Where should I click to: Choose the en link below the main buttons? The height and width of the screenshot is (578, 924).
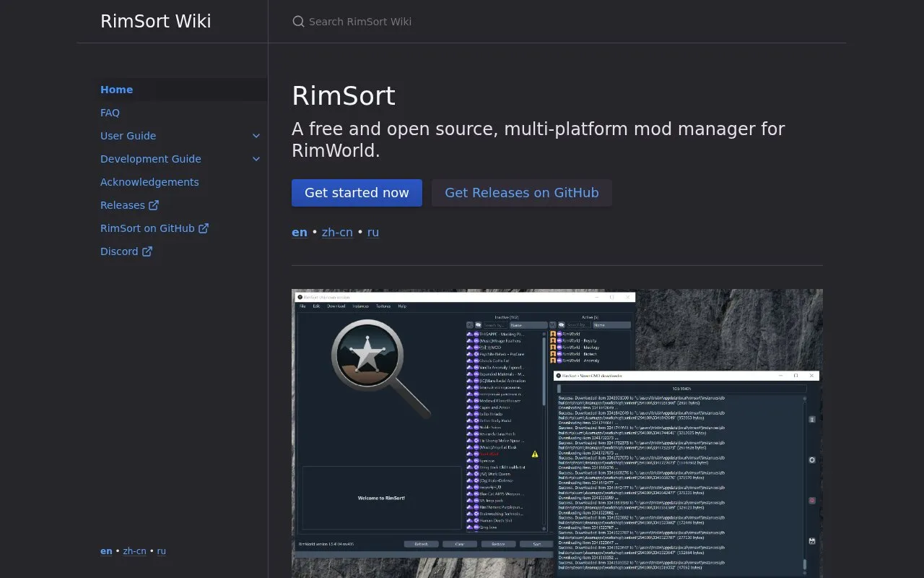pos(300,232)
